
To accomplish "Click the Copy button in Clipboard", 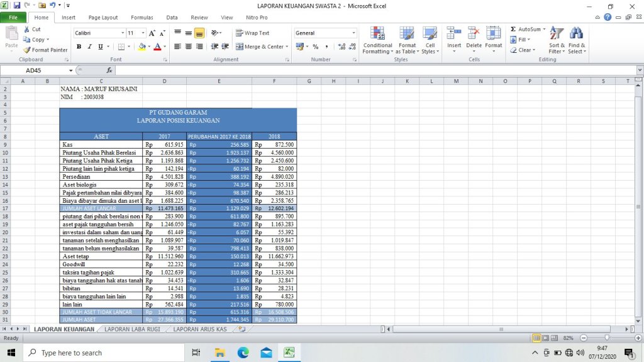I will 36,40.
